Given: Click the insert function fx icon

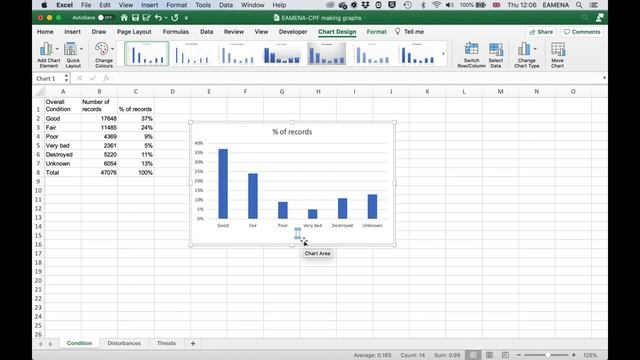Looking at the screenshot, I should tap(106, 78).
